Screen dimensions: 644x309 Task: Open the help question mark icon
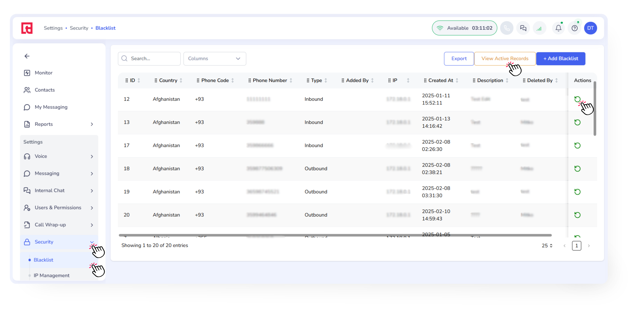click(x=574, y=28)
